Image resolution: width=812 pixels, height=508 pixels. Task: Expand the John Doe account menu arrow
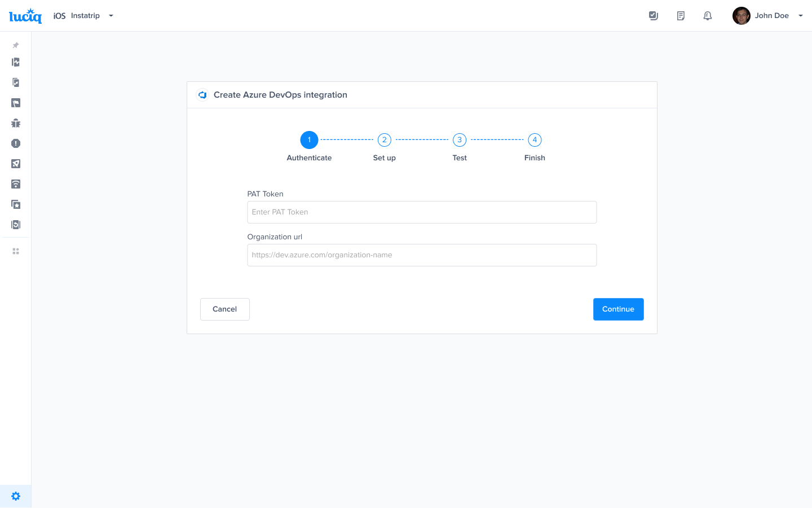[x=801, y=16]
